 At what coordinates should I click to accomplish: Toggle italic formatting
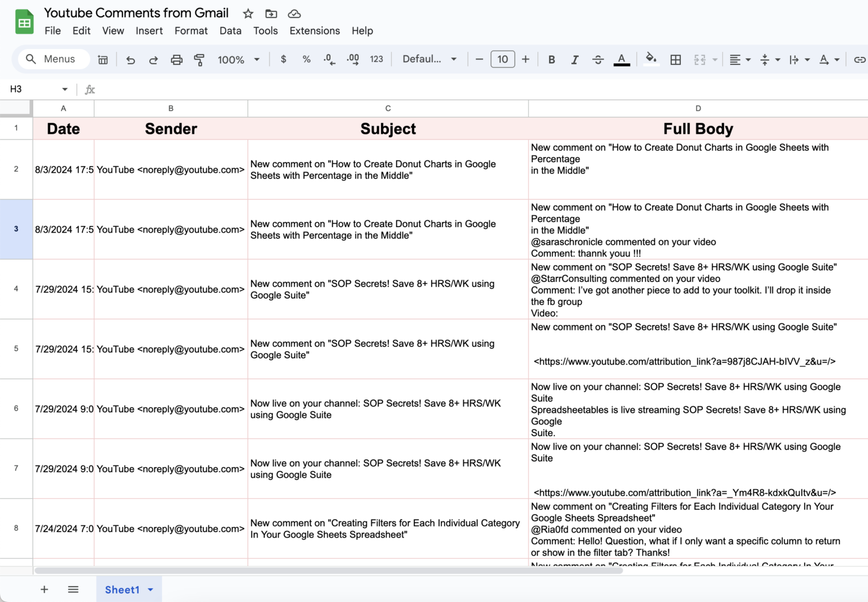tap(575, 59)
